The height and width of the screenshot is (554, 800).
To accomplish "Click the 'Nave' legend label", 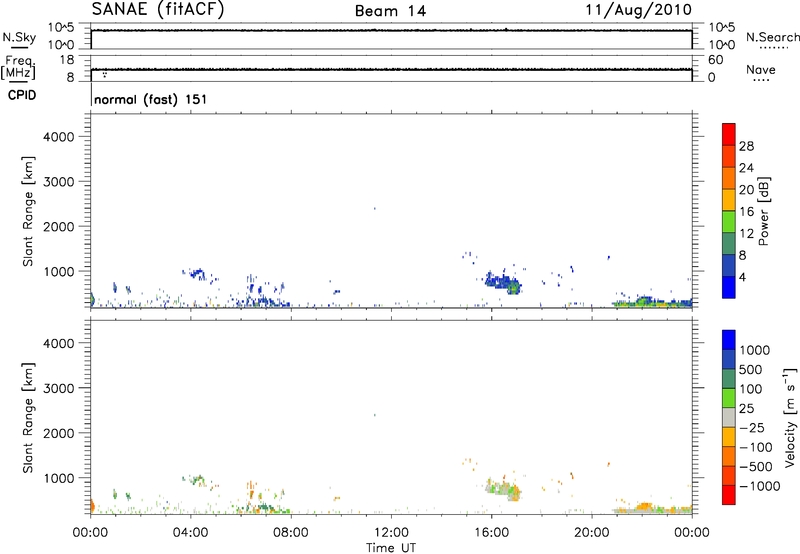I will click(x=761, y=70).
